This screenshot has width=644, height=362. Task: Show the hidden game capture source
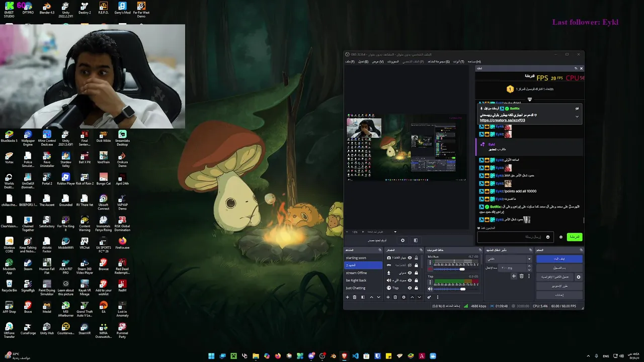tap(410, 265)
